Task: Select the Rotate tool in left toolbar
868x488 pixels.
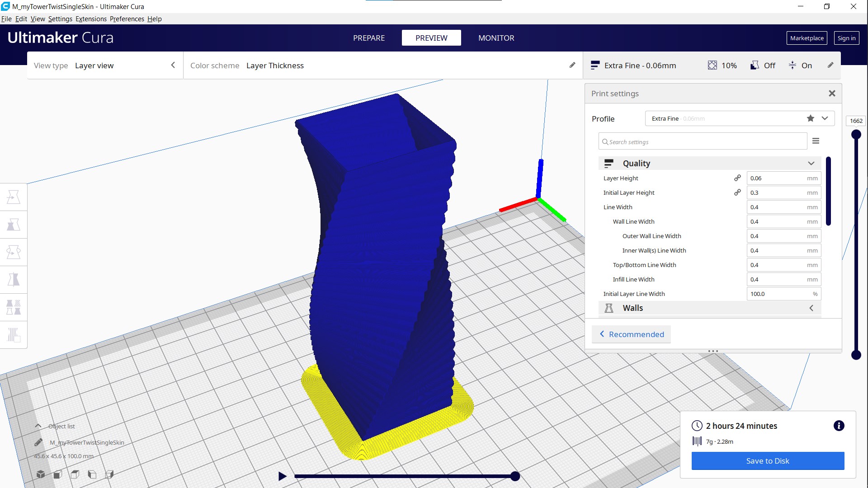Action: click(x=14, y=252)
